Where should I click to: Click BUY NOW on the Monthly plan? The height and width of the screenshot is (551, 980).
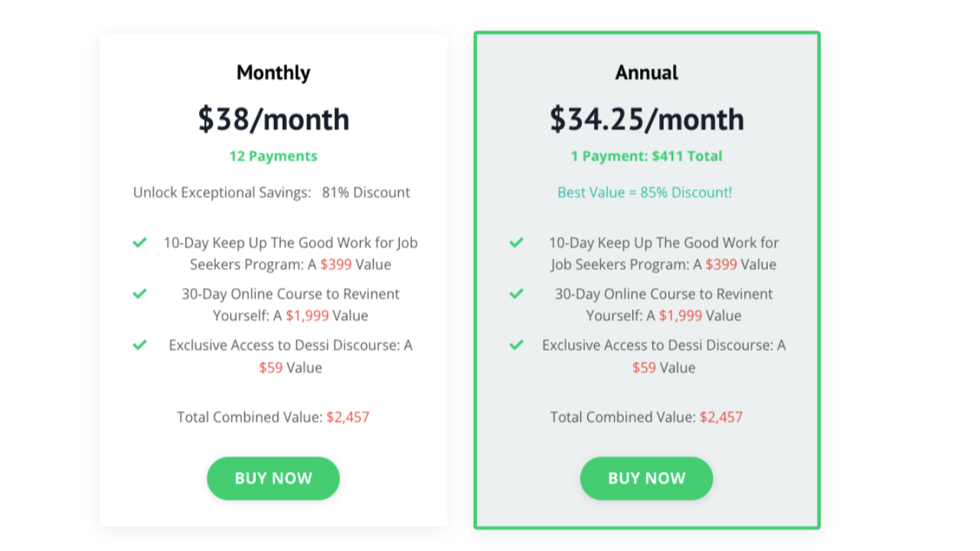[x=273, y=478]
